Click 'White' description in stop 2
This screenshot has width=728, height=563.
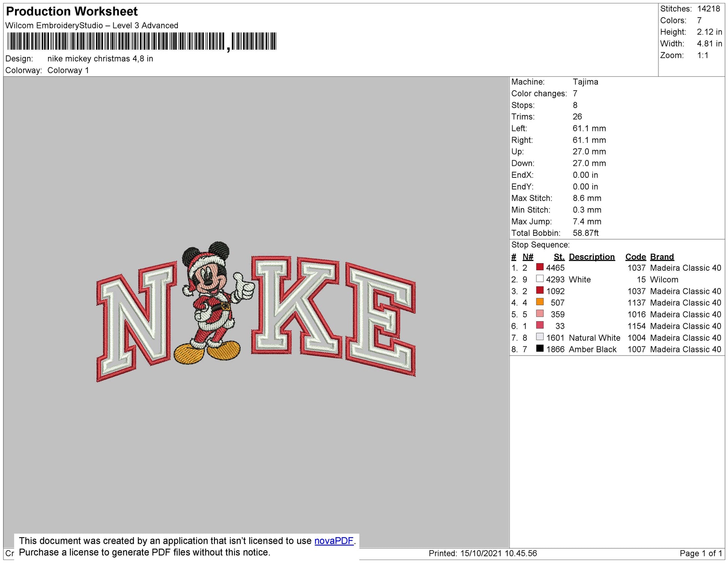pyautogui.click(x=579, y=280)
